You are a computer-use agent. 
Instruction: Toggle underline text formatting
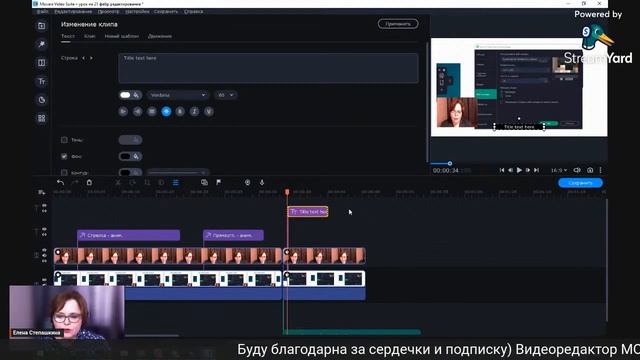pos(209,111)
